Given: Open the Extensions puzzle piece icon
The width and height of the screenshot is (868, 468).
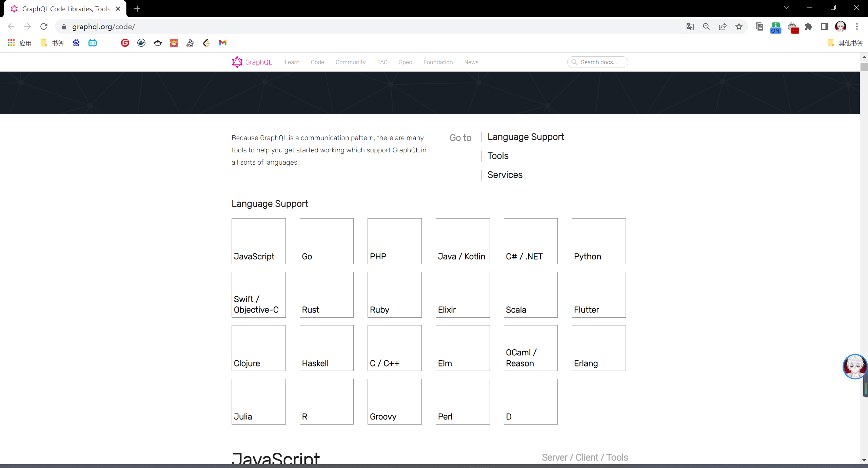Looking at the screenshot, I should pos(808,26).
